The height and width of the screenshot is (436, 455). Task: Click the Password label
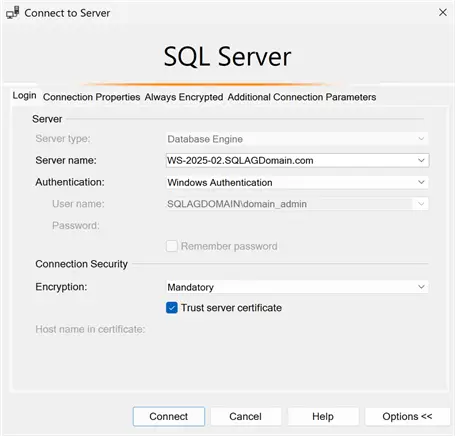(x=76, y=226)
